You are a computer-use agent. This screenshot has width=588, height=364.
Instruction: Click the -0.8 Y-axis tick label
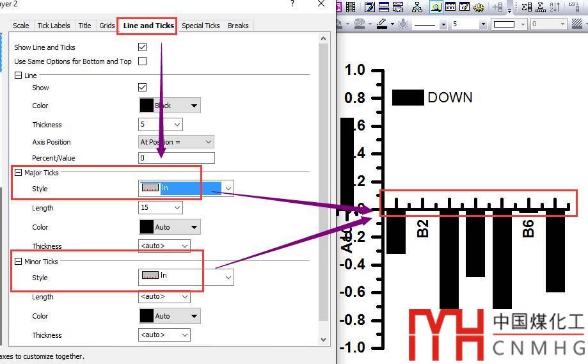[x=353, y=320]
